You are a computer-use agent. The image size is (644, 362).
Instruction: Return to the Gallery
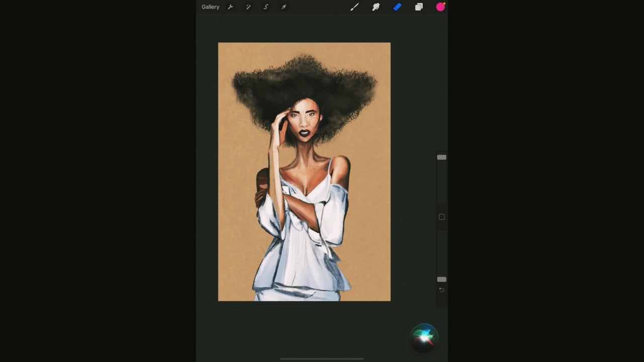[210, 7]
